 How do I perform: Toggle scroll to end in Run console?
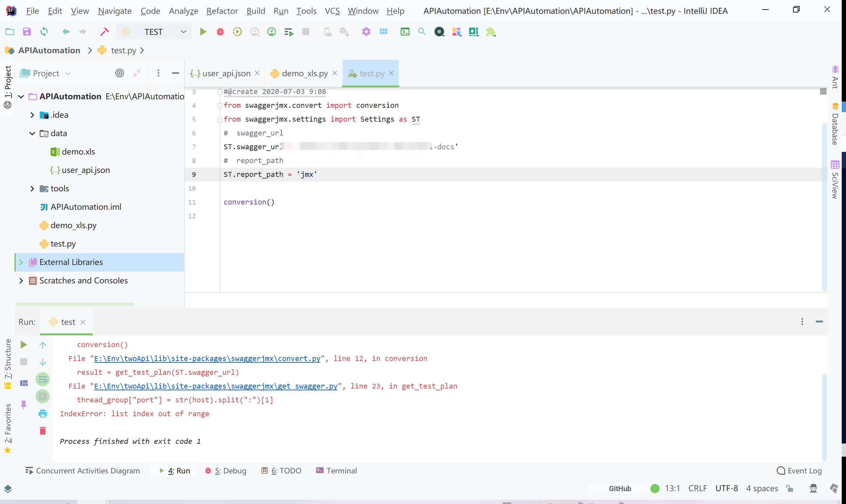click(x=42, y=396)
